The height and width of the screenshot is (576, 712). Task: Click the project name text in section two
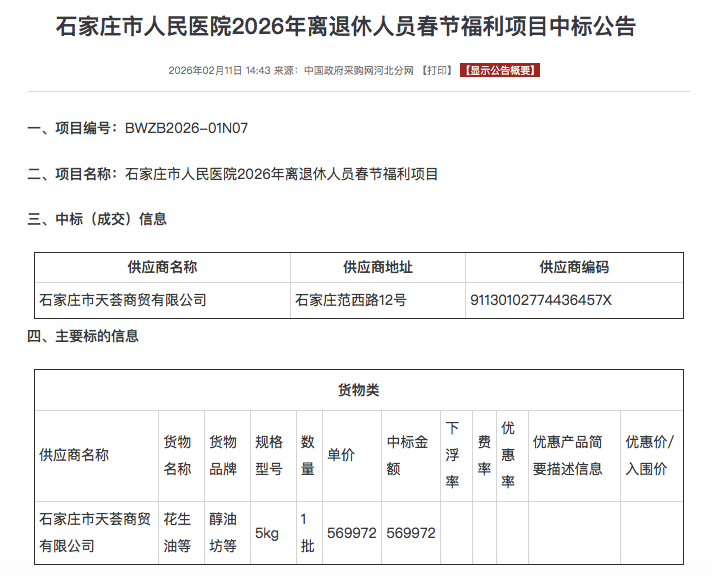click(281, 174)
